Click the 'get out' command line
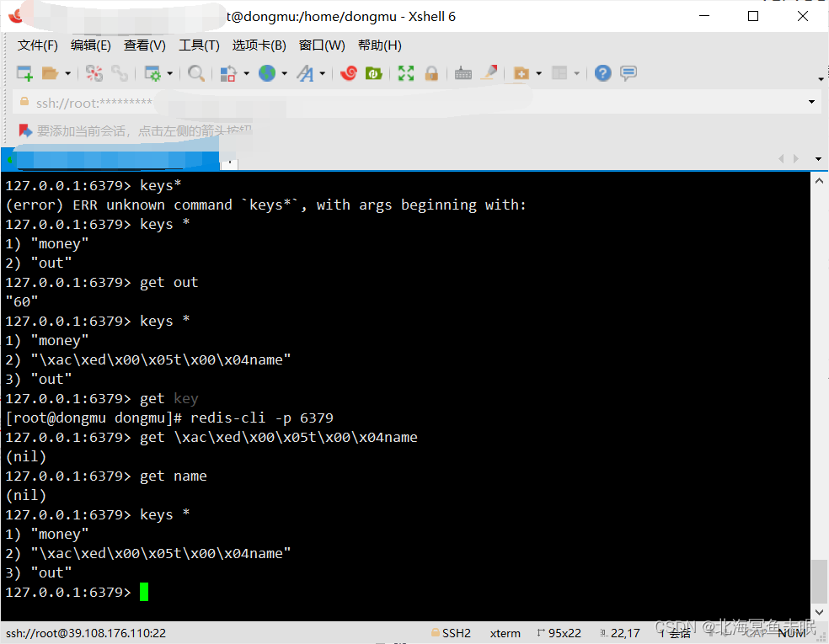The width and height of the screenshot is (829, 644). pyautogui.click(x=101, y=283)
